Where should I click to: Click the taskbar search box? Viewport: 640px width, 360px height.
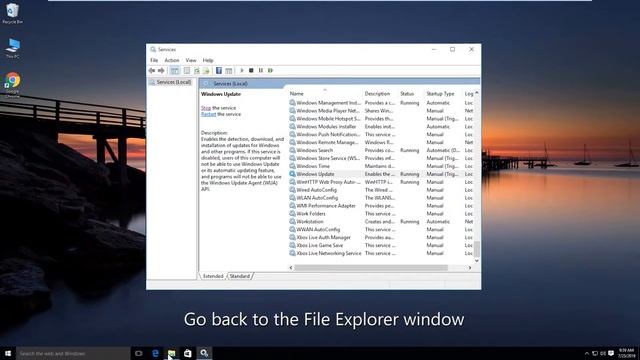[73, 353]
